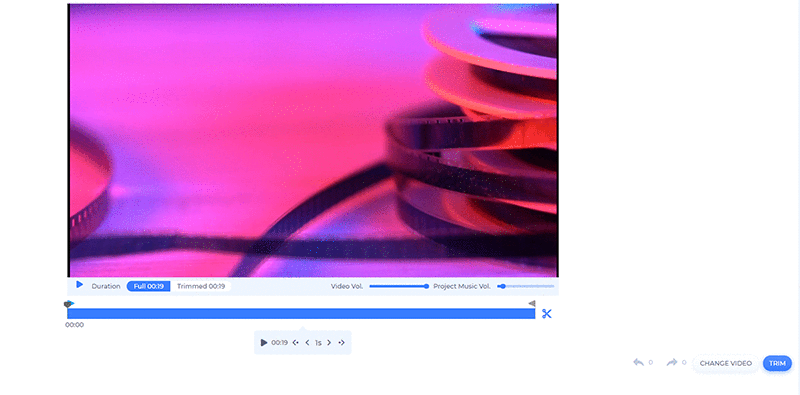
Task: Click the undo arrow icon
Action: click(638, 362)
